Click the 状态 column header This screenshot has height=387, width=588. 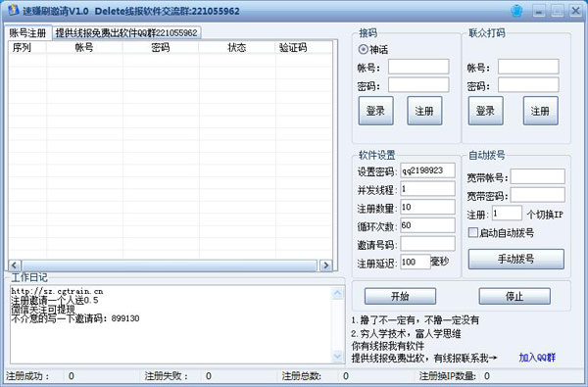click(x=237, y=48)
